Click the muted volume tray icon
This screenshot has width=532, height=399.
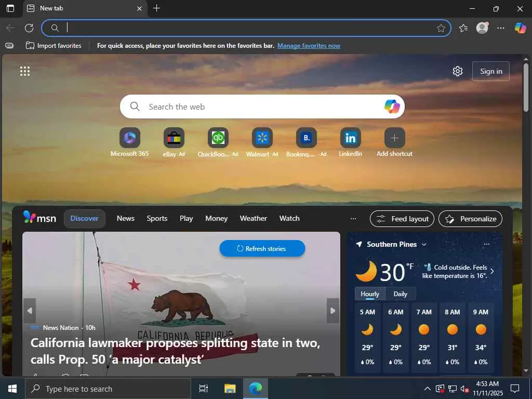coord(464,389)
